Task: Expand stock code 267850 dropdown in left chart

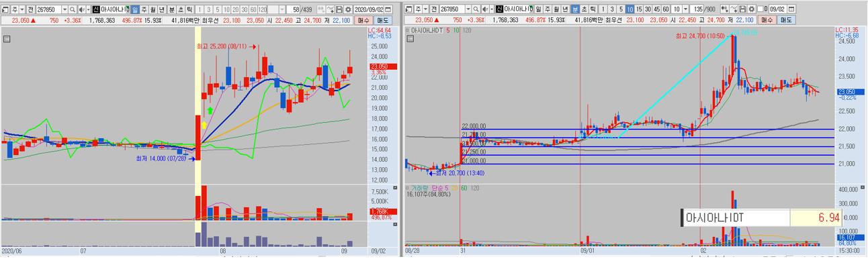Action: coord(64,9)
